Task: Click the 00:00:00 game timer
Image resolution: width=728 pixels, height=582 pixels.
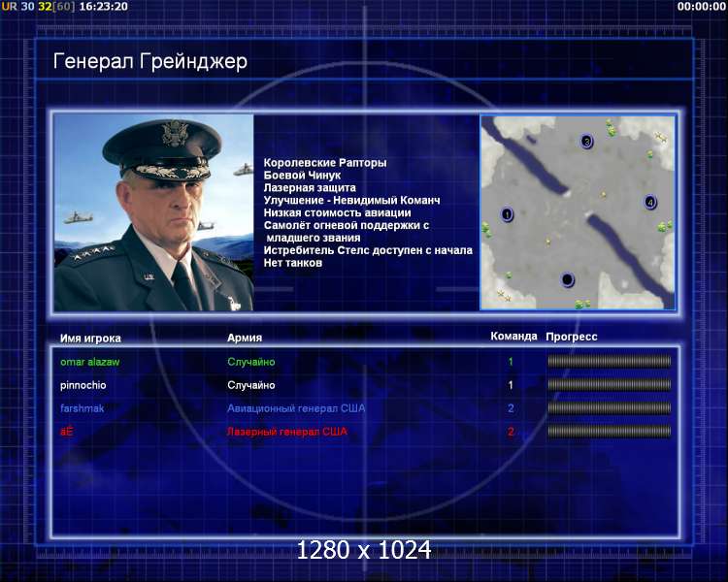Action: pos(701,6)
